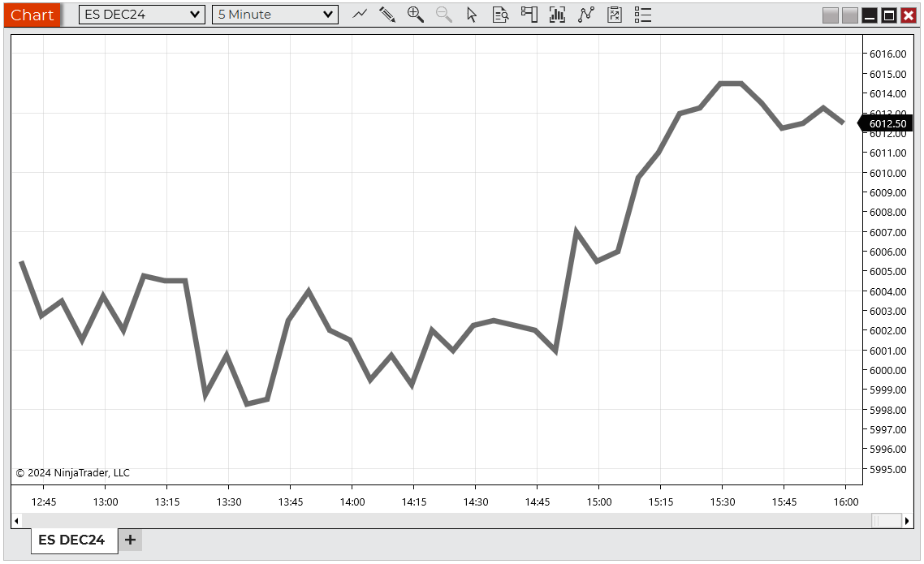The image size is (924, 564).
Task: Click the 13:30 time axis label
Action: coord(229,502)
